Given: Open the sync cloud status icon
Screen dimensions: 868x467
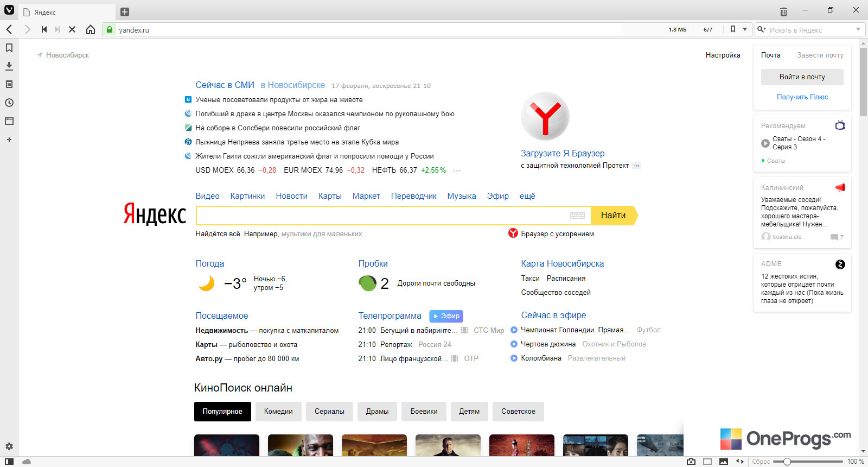Looking at the screenshot, I should (x=27, y=462).
